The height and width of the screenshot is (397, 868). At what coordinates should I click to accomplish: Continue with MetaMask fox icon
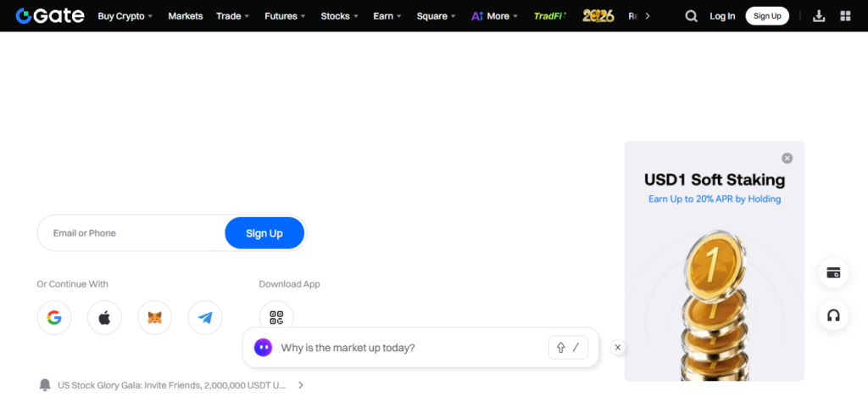155,318
